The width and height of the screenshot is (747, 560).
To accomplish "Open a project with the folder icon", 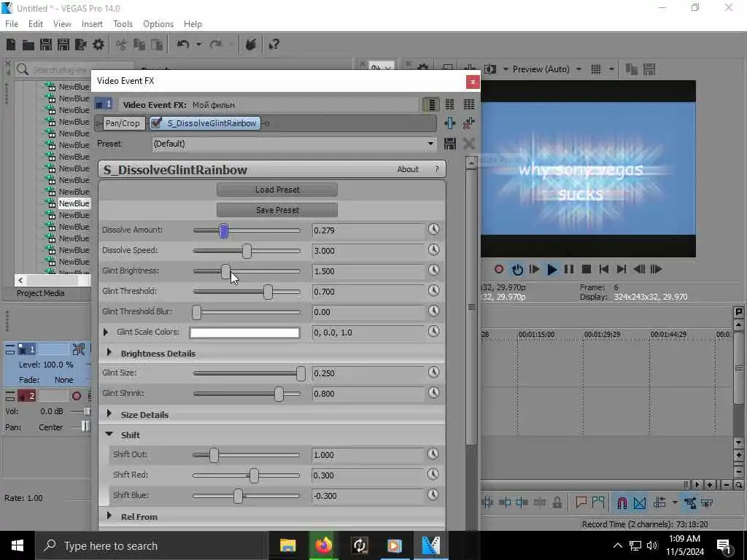I will [28, 44].
